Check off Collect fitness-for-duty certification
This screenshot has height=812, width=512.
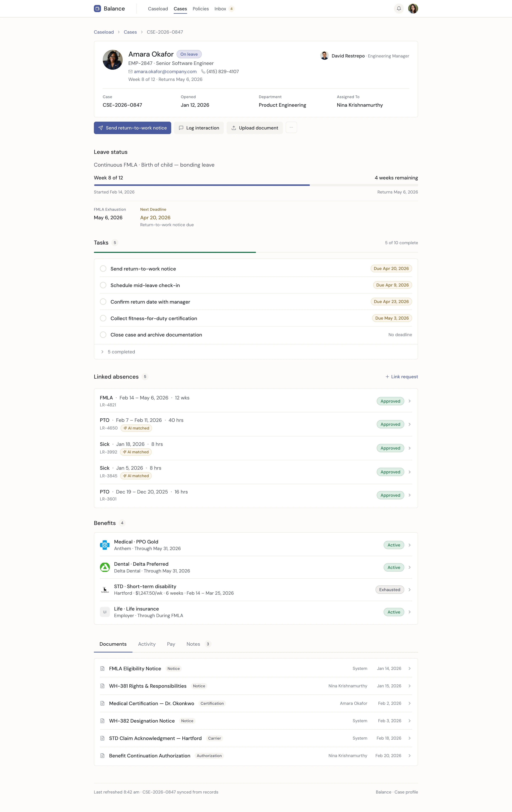[x=103, y=318]
